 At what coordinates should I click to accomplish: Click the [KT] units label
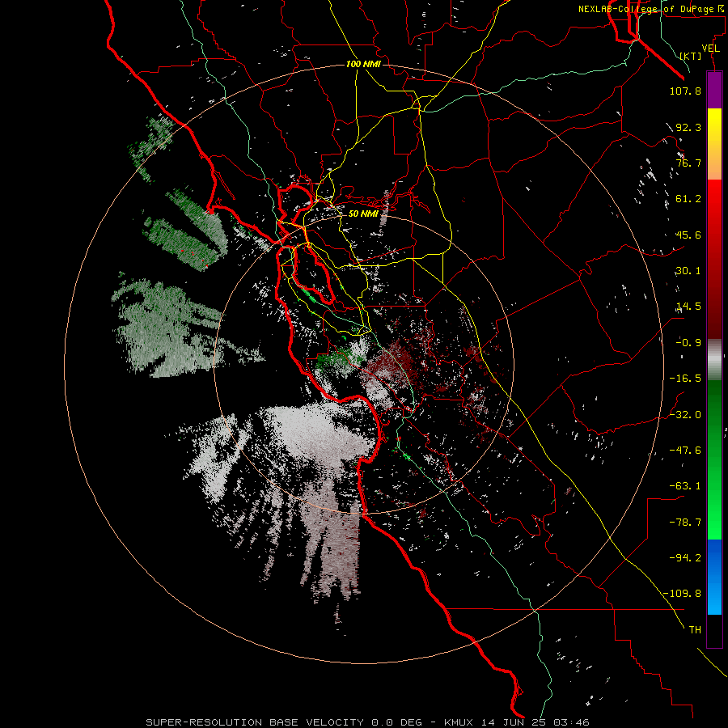(691, 56)
